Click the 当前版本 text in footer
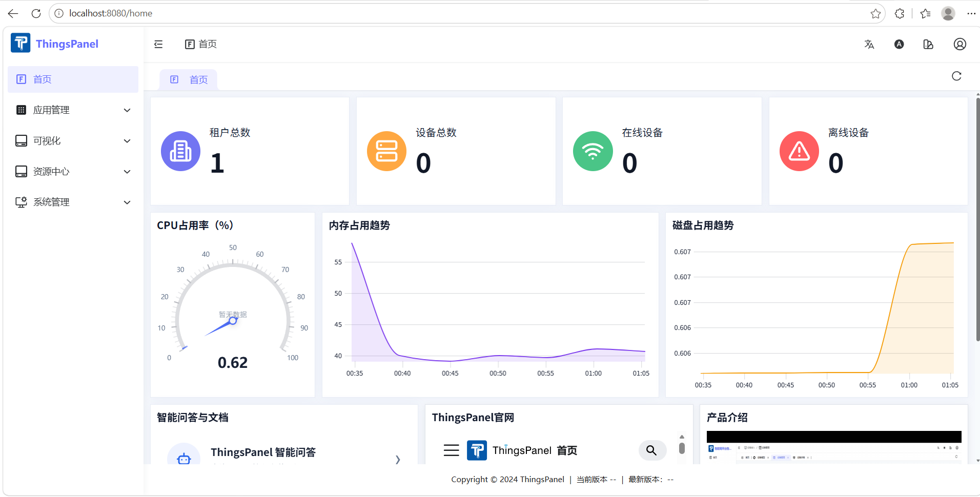Viewport: 980px width, 497px height. pos(596,480)
